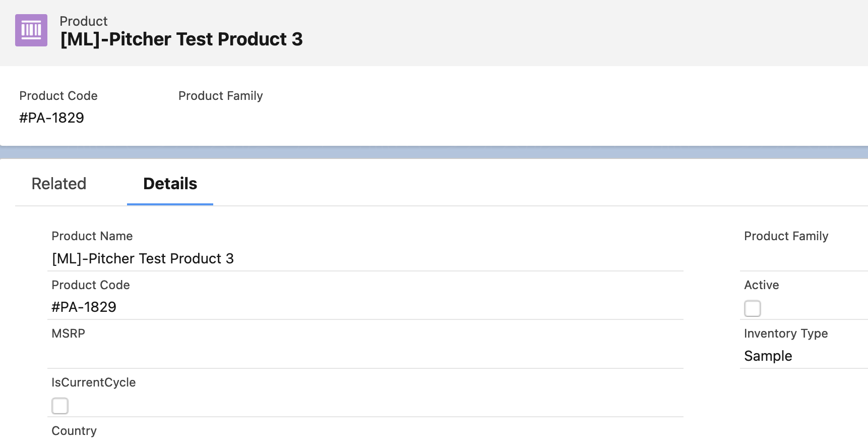Select the #PA-1829 code in the header highlights
The width and height of the screenshot is (868, 440).
[x=52, y=118]
